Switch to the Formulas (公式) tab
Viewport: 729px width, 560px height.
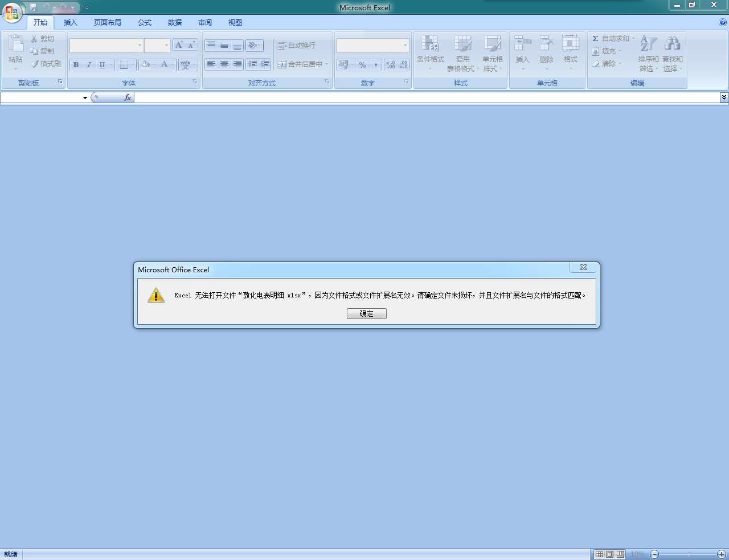pos(145,23)
